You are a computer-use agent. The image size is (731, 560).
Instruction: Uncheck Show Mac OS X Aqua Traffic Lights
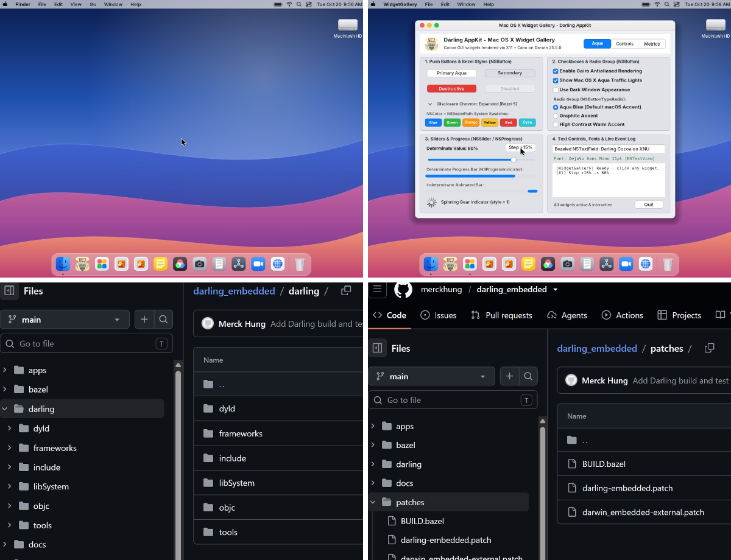coord(556,80)
